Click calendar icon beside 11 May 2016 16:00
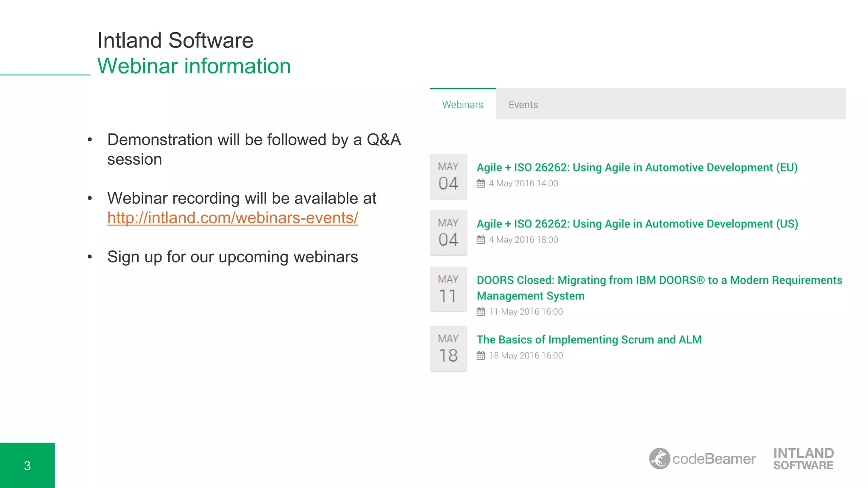Viewport: 868px width, 488px height. tap(481, 312)
